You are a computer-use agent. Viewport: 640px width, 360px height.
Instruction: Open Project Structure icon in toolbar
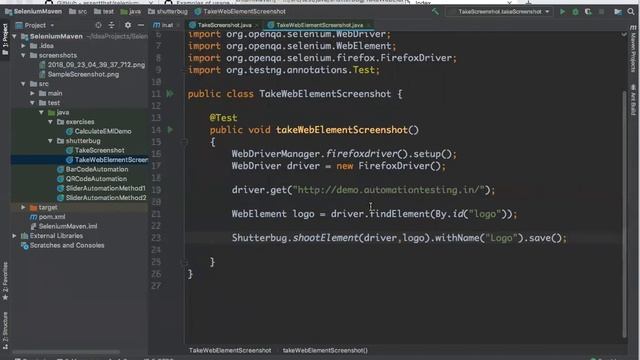618,11
